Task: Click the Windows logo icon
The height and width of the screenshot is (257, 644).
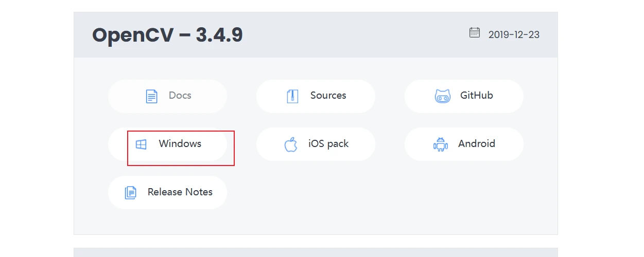Action: coord(141,144)
